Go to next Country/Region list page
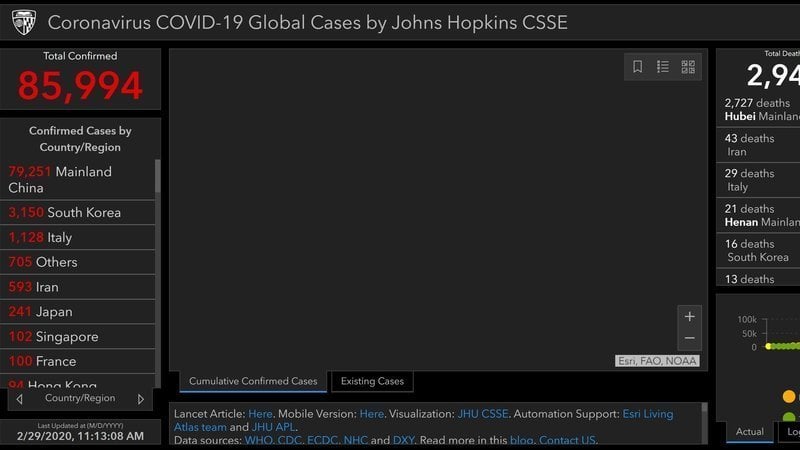 pos(141,399)
